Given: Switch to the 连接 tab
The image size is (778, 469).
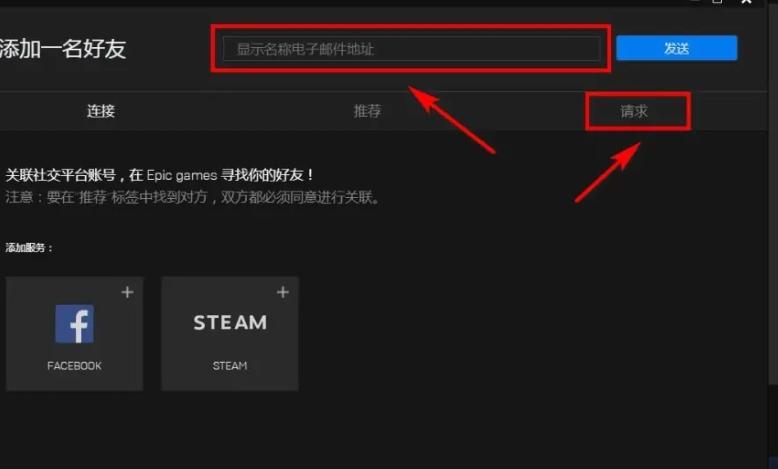Looking at the screenshot, I should pyautogui.click(x=101, y=111).
